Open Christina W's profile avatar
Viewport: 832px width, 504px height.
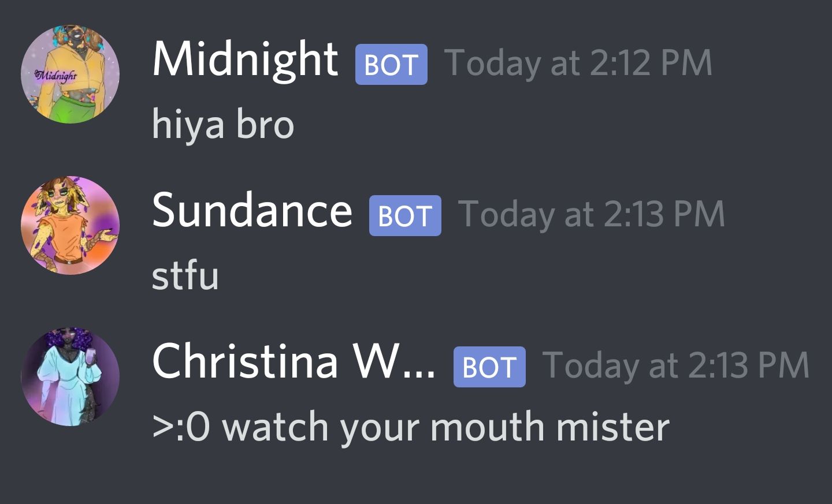coord(70,376)
